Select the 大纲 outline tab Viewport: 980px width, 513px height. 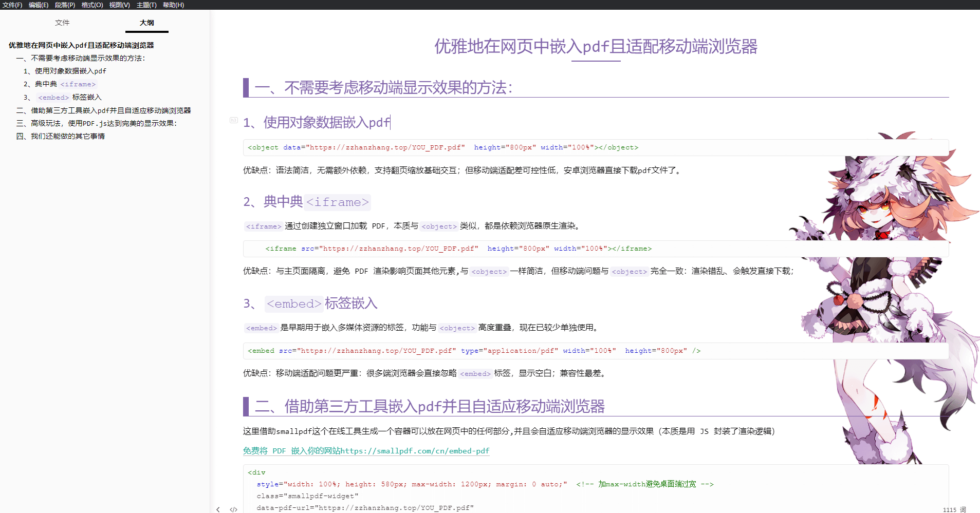click(x=146, y=23)
